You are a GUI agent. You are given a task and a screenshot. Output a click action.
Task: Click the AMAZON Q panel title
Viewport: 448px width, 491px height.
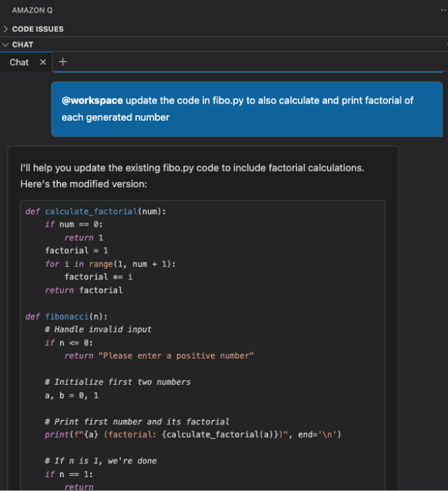click(x=32, y=11)
